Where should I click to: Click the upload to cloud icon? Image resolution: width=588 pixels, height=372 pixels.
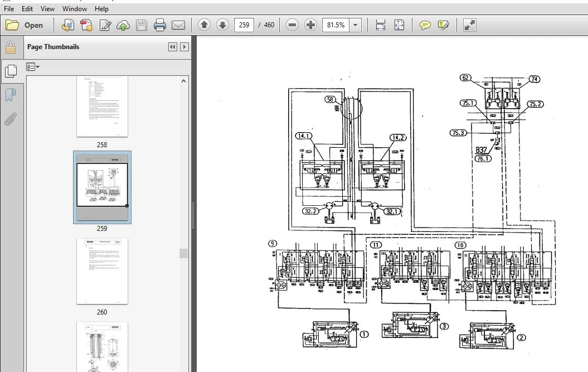(123, 25)
